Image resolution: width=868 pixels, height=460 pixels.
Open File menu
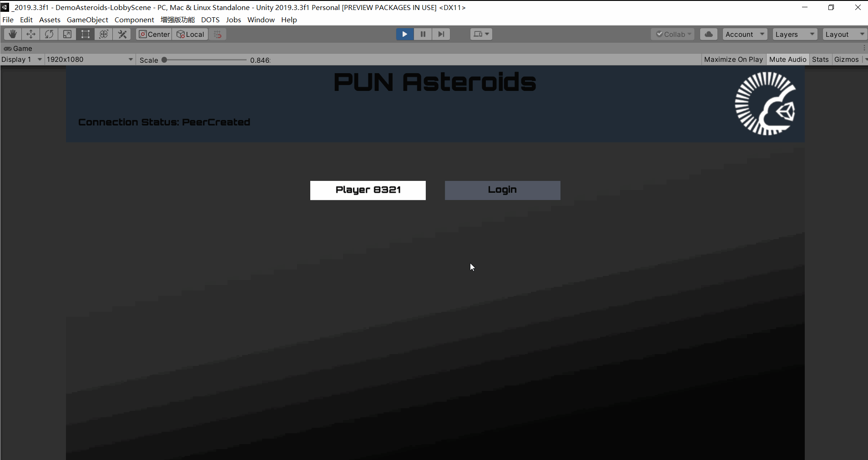click(x=8, y=20)
